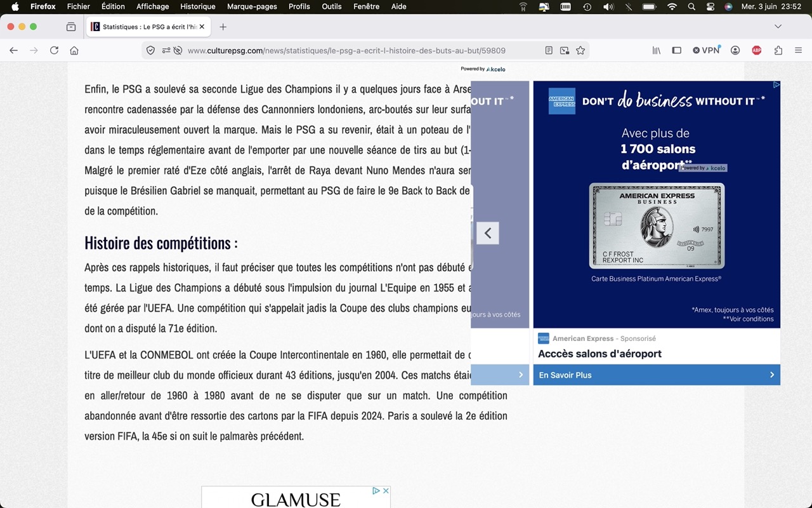
Task: Open the Apple menu
Action: (15, 7)
